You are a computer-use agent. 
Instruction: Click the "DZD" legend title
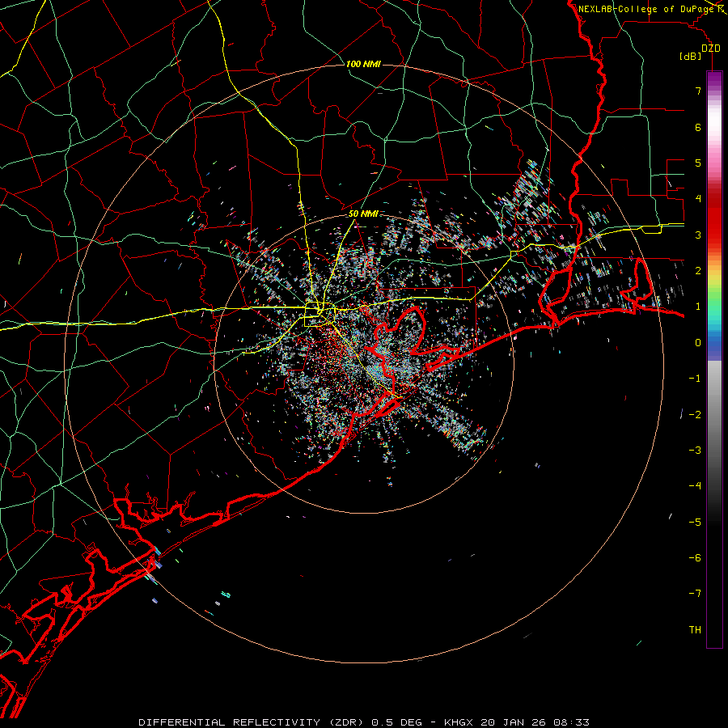click(x=710, y=49)
